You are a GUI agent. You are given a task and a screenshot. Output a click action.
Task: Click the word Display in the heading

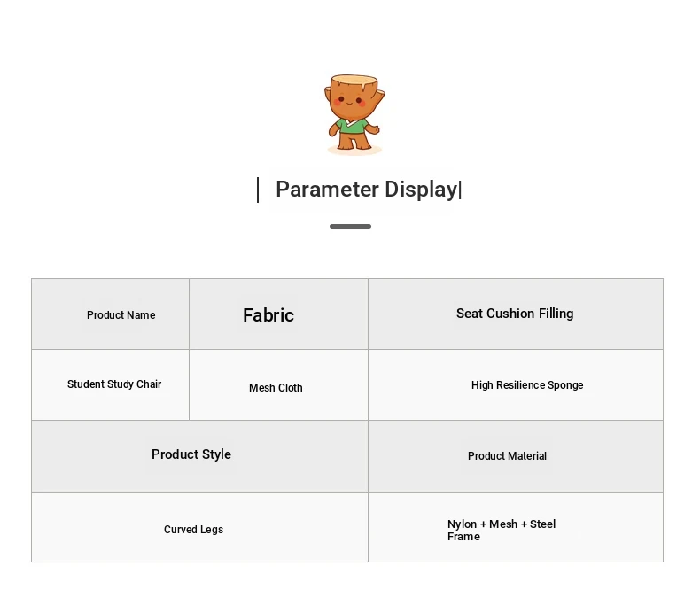421,190
